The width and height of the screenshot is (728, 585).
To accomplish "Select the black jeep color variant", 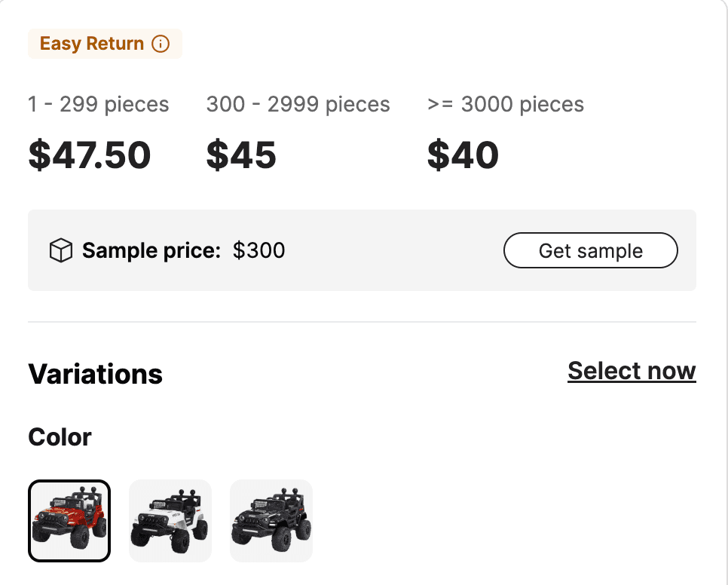I will click(271, 520).
